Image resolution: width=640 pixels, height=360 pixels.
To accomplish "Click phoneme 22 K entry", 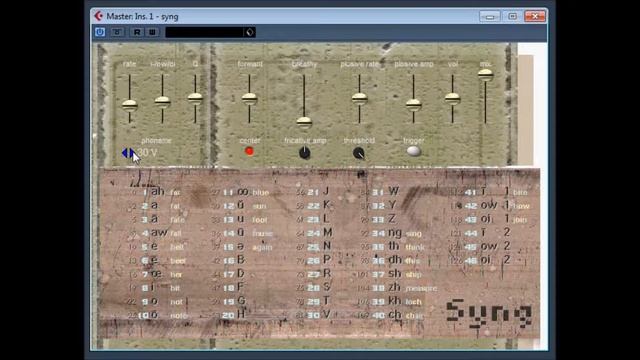I will point(318,205).
